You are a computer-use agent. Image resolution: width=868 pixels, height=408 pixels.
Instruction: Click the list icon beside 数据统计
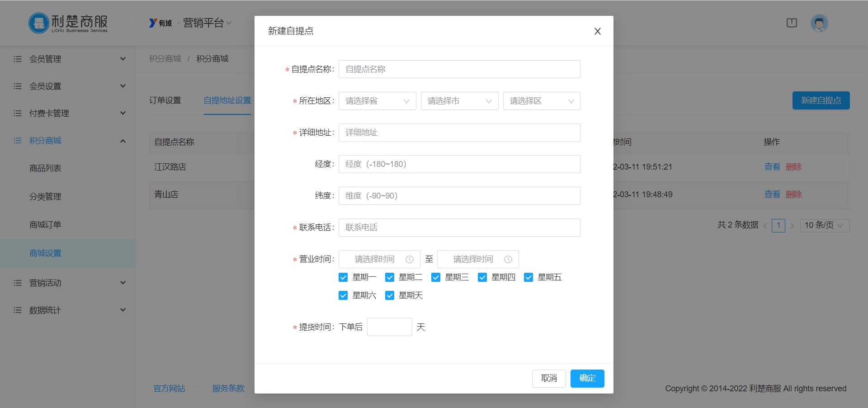coord(18,310)
